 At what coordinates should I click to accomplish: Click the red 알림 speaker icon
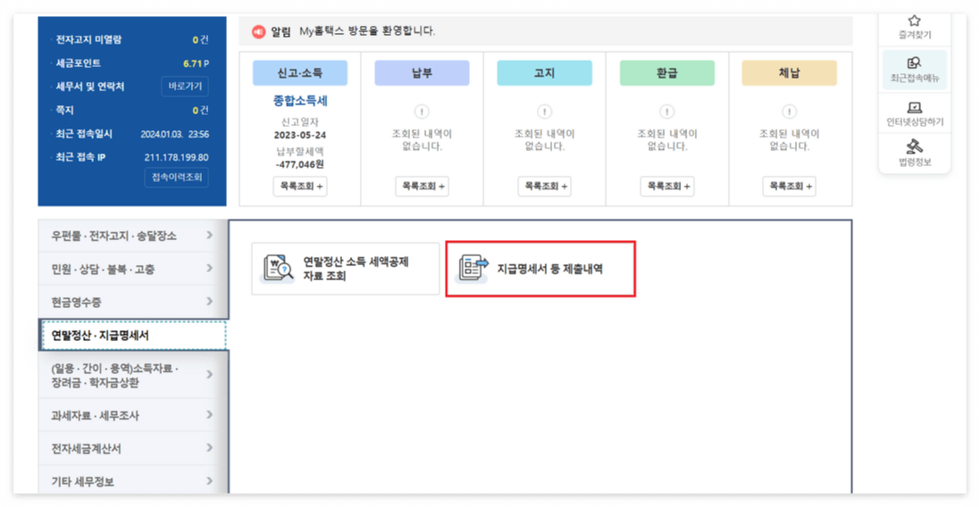coord(259,31)
